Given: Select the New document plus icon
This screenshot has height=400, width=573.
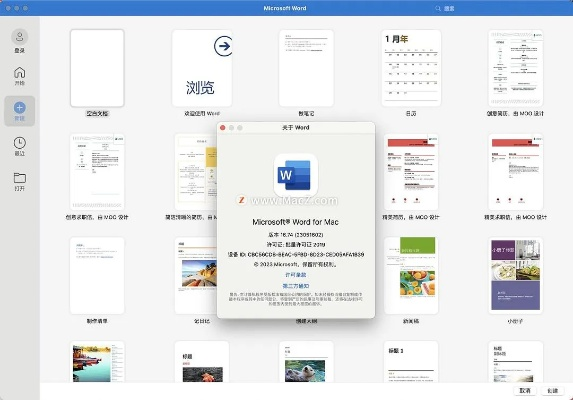Looking at the screenshot, I should [x=19, y=108].
